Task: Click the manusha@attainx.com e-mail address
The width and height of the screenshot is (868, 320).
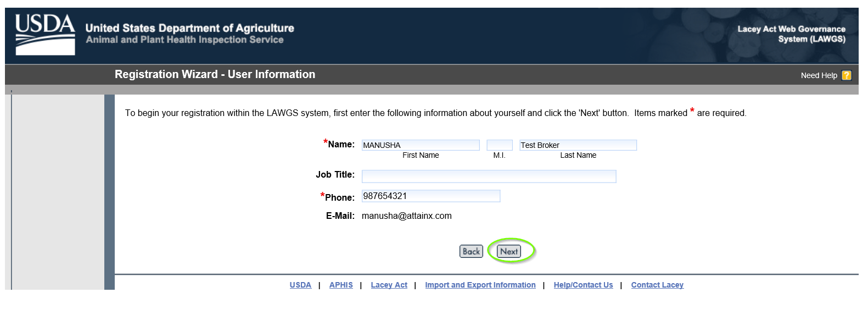Action: tap(406, 216)
